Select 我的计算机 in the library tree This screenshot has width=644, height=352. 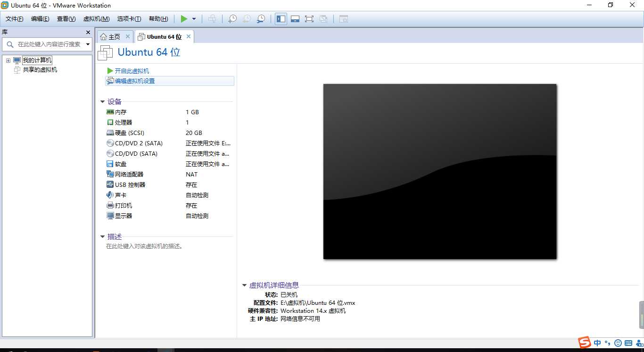pos(37,60)
